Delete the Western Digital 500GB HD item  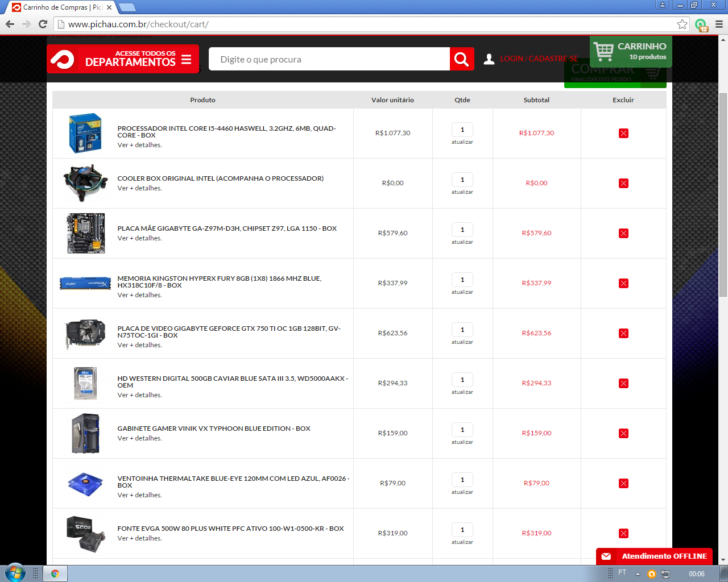click(x=623, y=383)
